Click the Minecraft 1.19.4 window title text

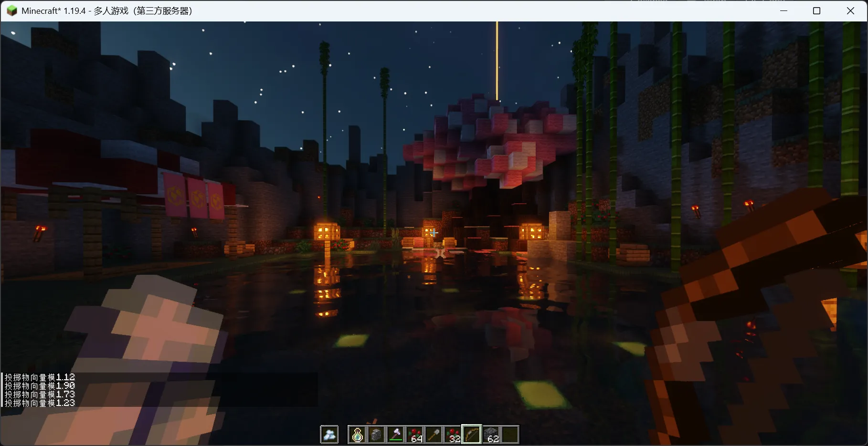pyautogui.click(x=107, y=10)
